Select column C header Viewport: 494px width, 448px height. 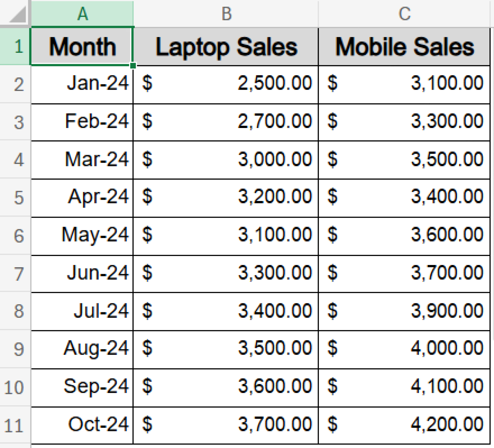(404, 14)
